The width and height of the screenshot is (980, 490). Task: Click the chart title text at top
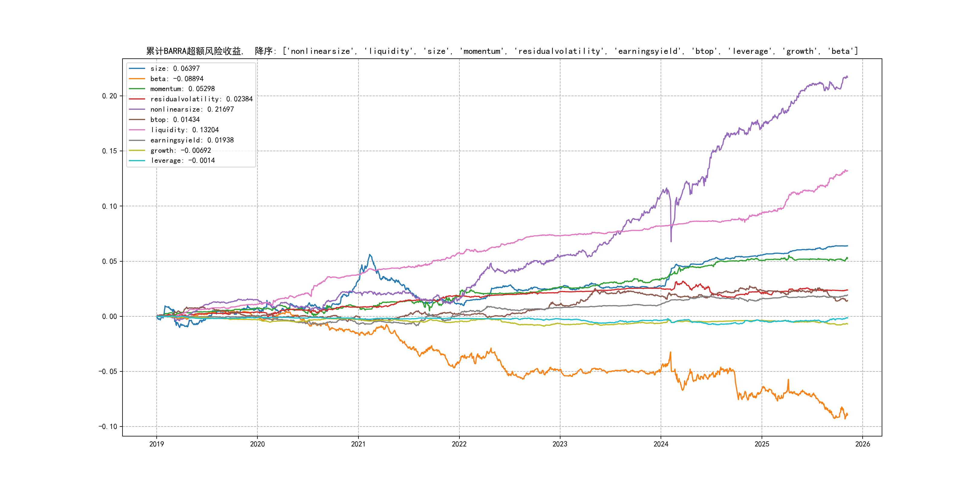502,51
